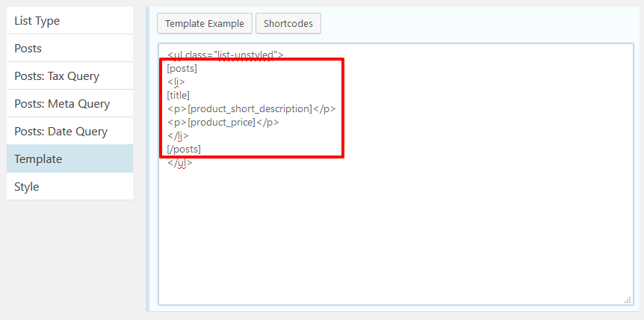Select the active Template tab

coord(69,159)
